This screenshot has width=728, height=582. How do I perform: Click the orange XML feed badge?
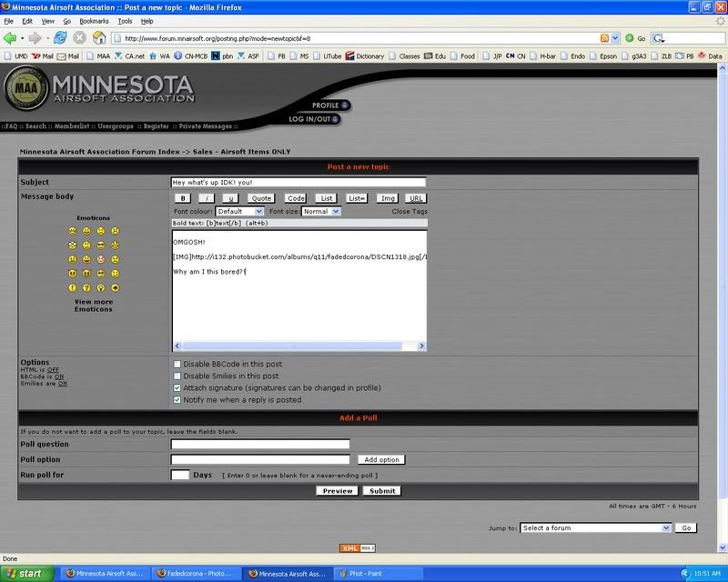[357, 547]
